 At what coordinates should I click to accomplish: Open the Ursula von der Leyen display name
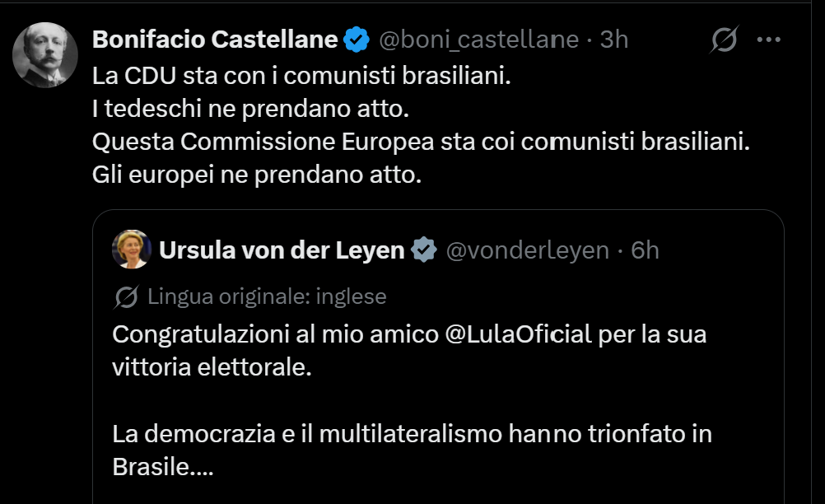(x=282, y=250)
